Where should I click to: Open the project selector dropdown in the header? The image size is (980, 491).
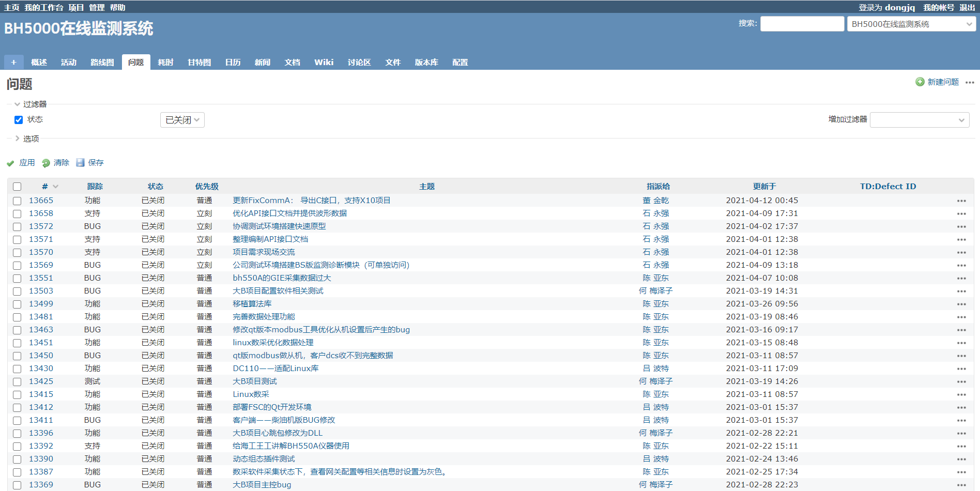(911, 24)
